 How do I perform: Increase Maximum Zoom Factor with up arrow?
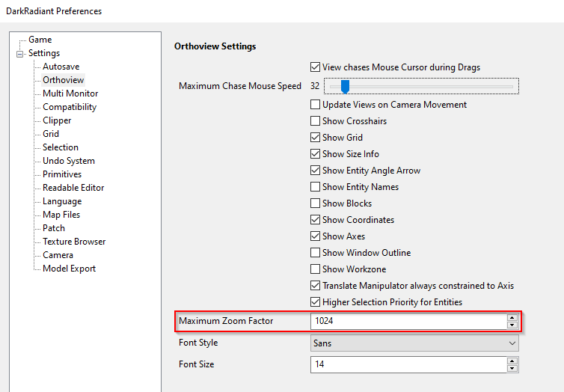[512, 318]
